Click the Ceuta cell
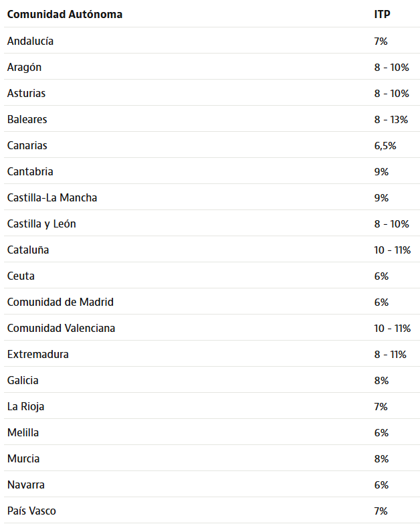 tap(21, 276)
